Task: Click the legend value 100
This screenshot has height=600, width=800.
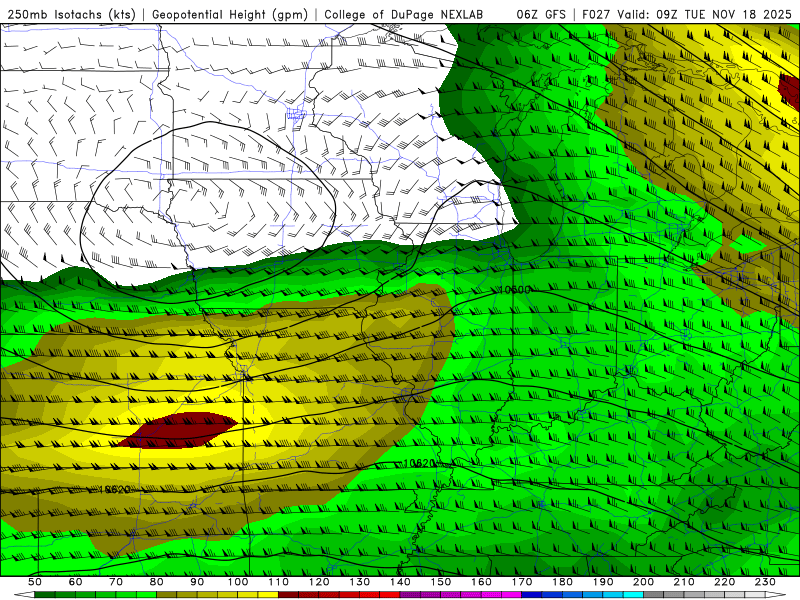Action: tap(238, 582)
